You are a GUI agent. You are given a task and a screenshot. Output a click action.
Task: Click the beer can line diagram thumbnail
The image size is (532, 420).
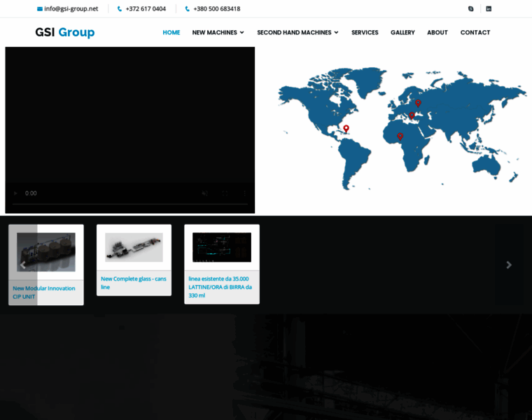click(221, 247)
